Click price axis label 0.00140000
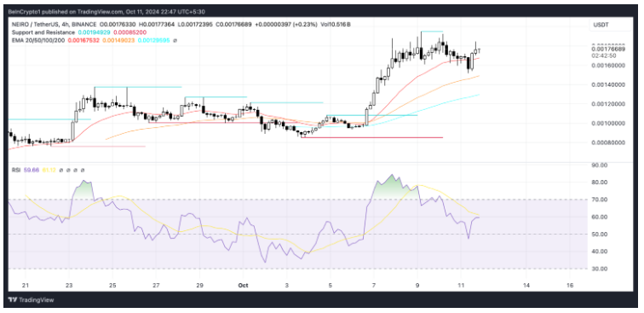Image resolution: width=644 pixels, height=313 pixels. 608,84
